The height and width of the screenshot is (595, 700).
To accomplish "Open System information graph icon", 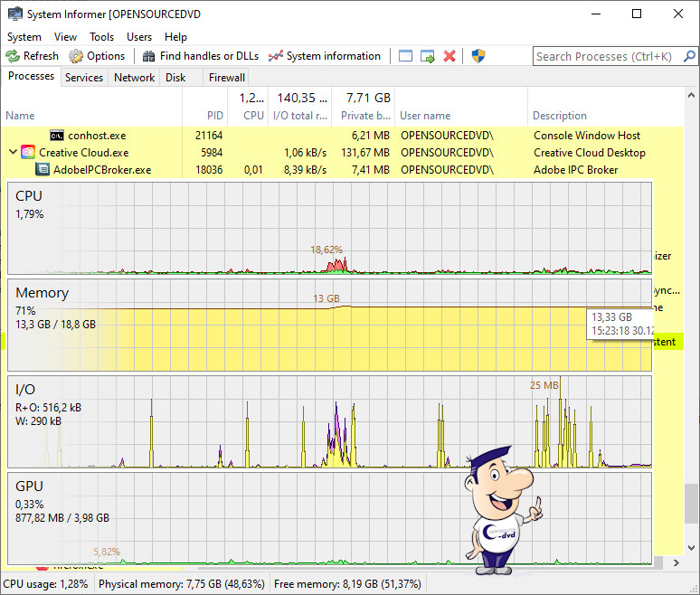I will [276, 56].
